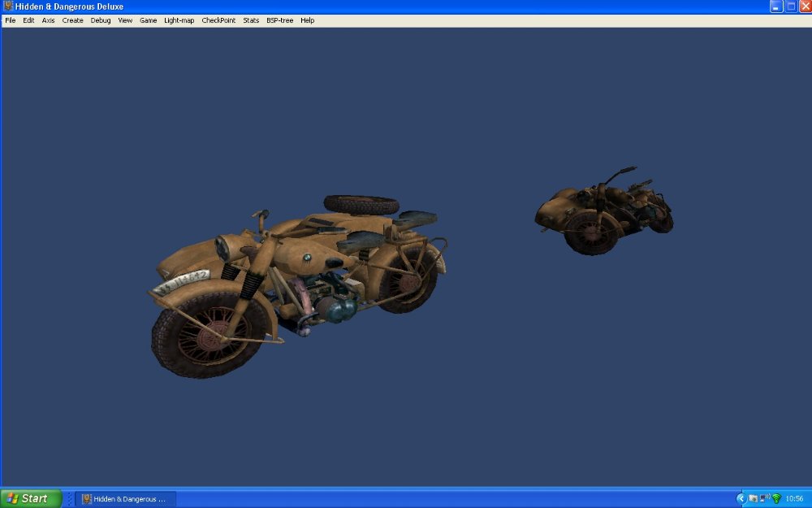
Task: Click the Axis menu item
Action: pos(49,20)
